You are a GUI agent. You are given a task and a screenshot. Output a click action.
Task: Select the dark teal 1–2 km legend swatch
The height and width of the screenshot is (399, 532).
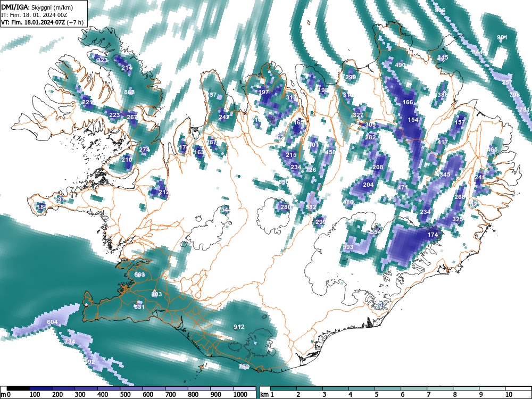(x=284, y=388)
